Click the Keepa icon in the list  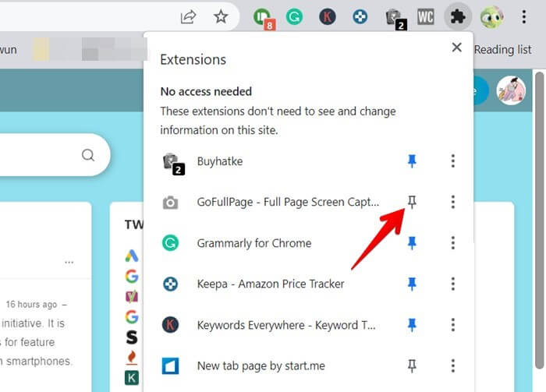pos(170,284)
